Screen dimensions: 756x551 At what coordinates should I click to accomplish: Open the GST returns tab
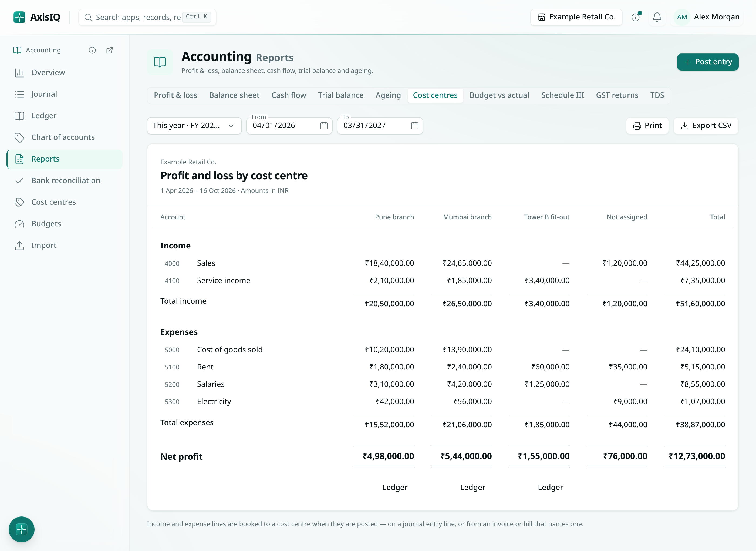click(617, 95)
